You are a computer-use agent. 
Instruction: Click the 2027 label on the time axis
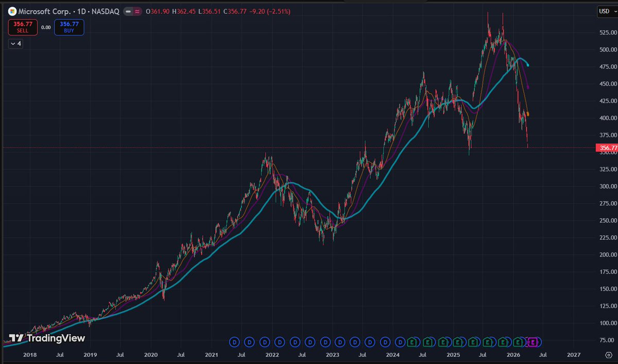coord(574,355)
